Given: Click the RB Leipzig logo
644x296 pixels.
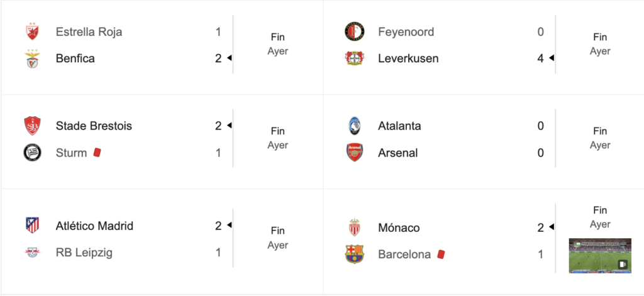Looking at the screenshot, I should (33, 253).
